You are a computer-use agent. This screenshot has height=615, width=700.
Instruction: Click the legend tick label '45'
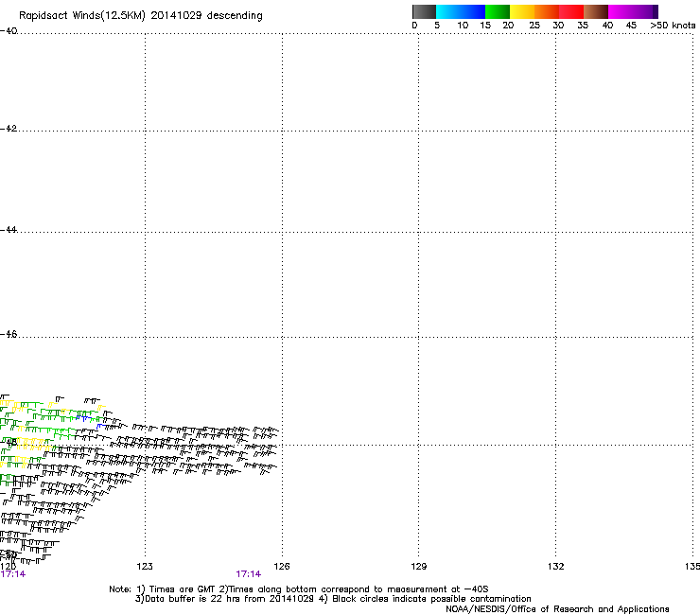631,26
